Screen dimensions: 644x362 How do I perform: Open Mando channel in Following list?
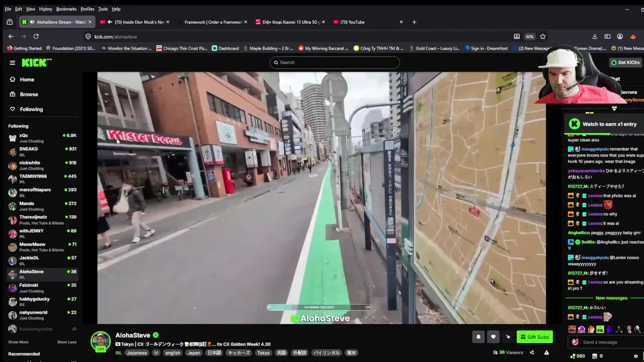[x=42, y=206]
